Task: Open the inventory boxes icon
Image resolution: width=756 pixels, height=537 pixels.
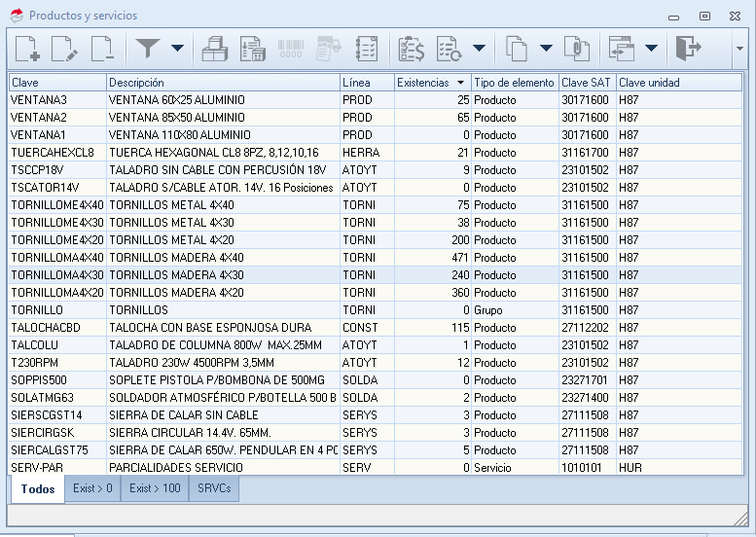Action: (215, 49)
